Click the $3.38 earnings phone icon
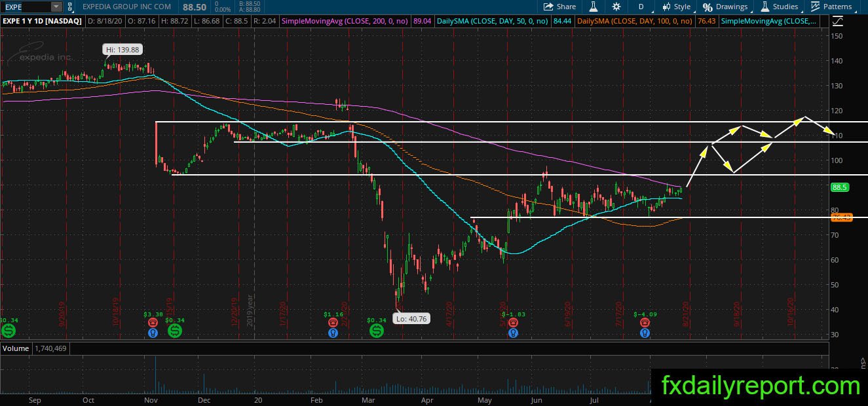 tap(153, 323)
